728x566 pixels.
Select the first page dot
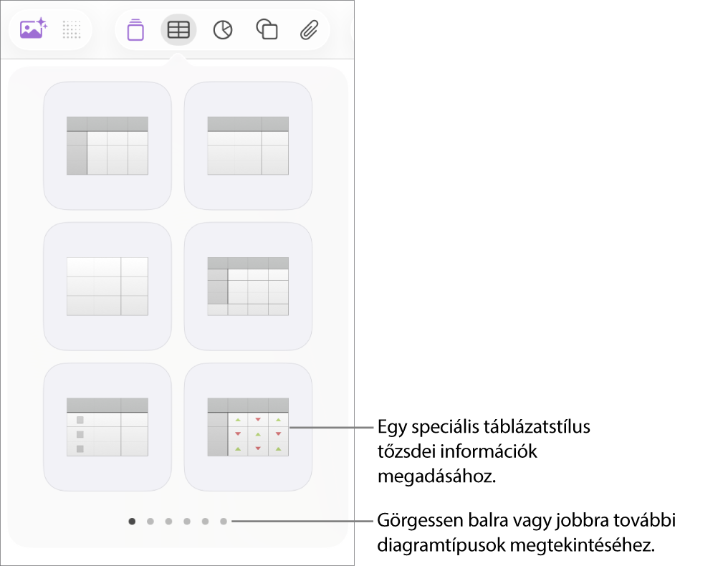click(x=132, y=522)
